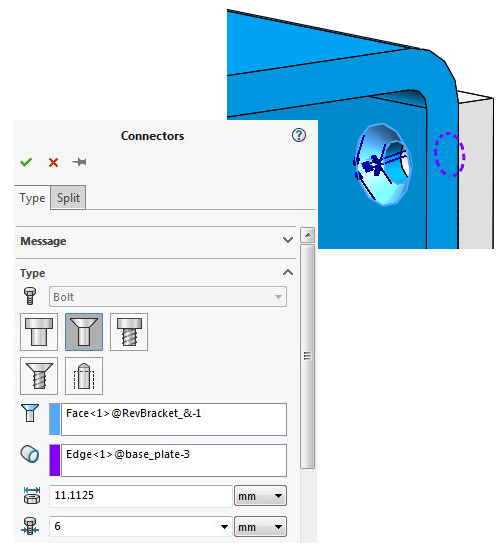Image resolution: width=496 pixels, height=550 pixels.
Task: Select the standard screw bolt type
Action: [x=129, y=332]
